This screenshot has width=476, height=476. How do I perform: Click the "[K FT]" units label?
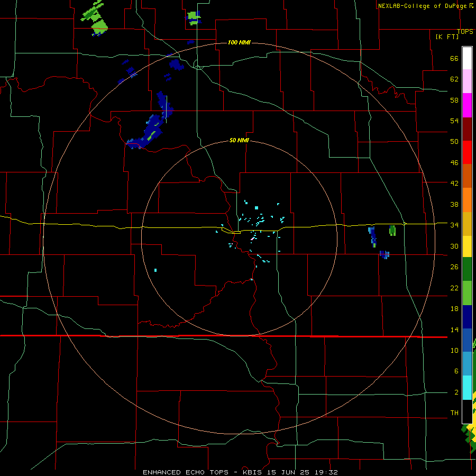tap(447, 36)
